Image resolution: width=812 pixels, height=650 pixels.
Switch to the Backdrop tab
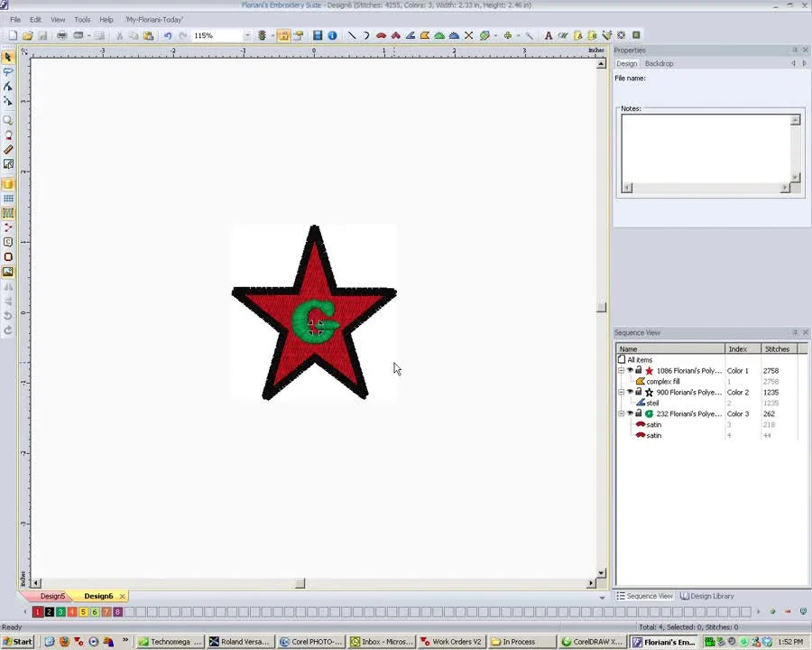tap(659, 63)
